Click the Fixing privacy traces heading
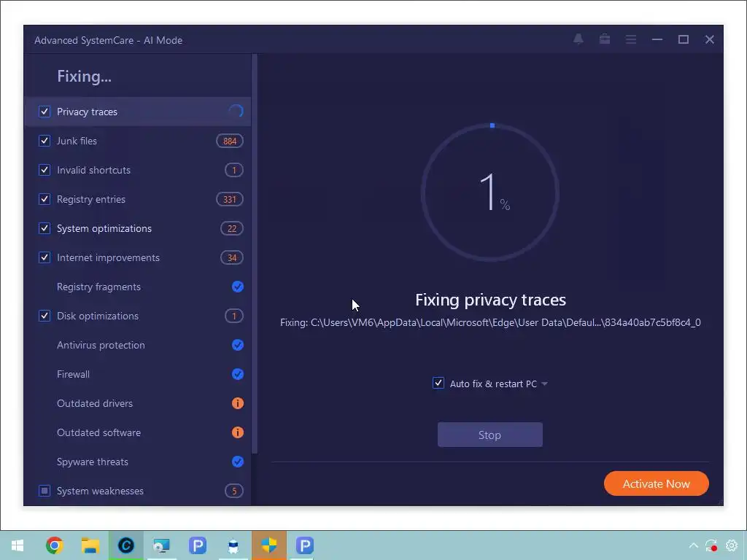The width and height of the screenshot is (747, 560). (490, 300)
